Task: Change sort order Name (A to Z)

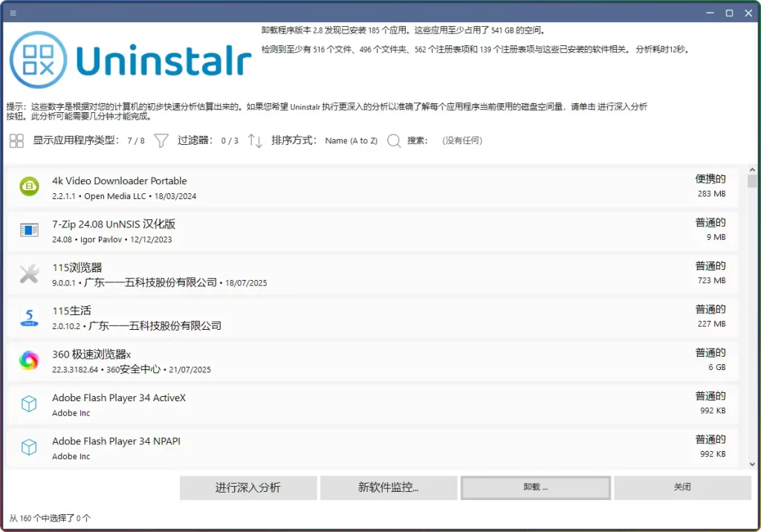Action: coord(352,140)
